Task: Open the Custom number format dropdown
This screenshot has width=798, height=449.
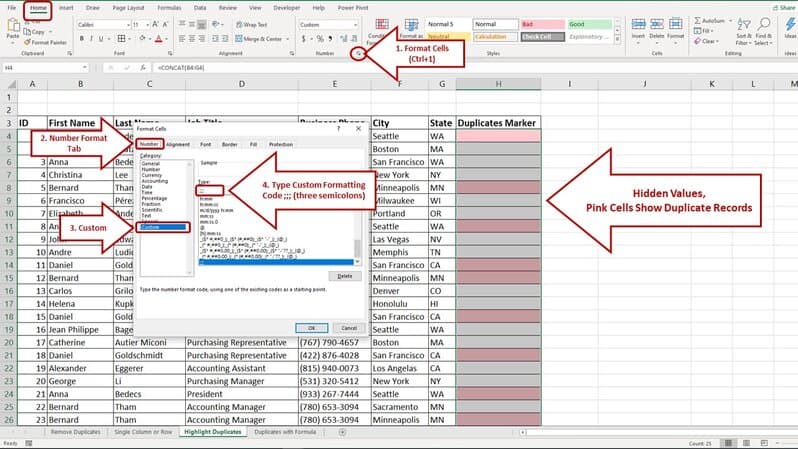Action: point(355,24)
